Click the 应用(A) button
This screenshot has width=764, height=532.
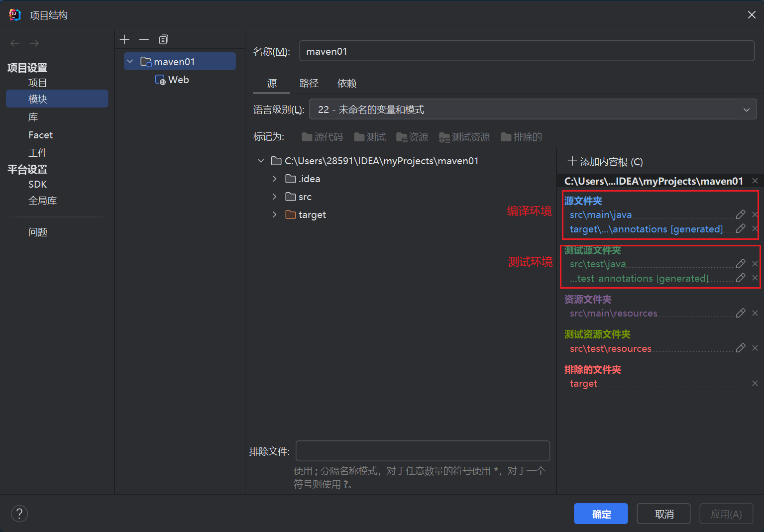[726, 514]
